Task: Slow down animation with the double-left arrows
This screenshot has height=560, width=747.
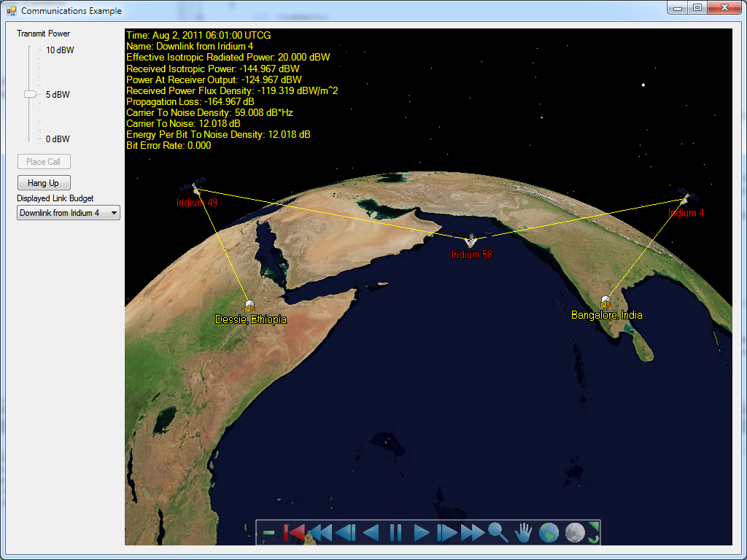Action: tap(320, 532)
